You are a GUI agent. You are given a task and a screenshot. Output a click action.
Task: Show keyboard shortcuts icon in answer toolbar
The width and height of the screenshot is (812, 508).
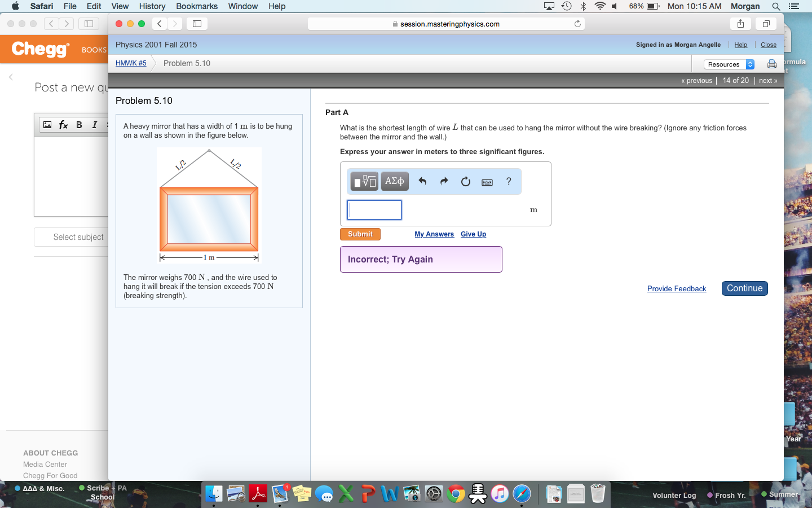(487, 182)
